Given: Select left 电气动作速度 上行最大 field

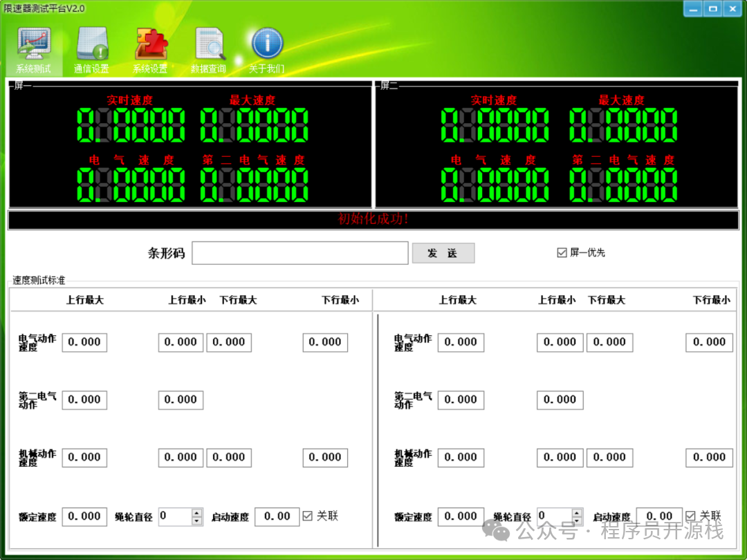Looking at the screenshot, I should click(84, 342).
